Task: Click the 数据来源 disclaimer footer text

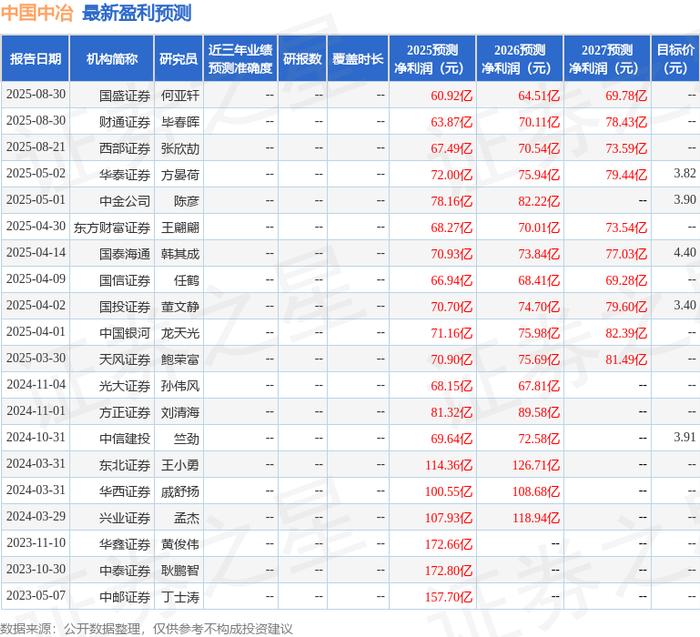Action: (146, 629)
